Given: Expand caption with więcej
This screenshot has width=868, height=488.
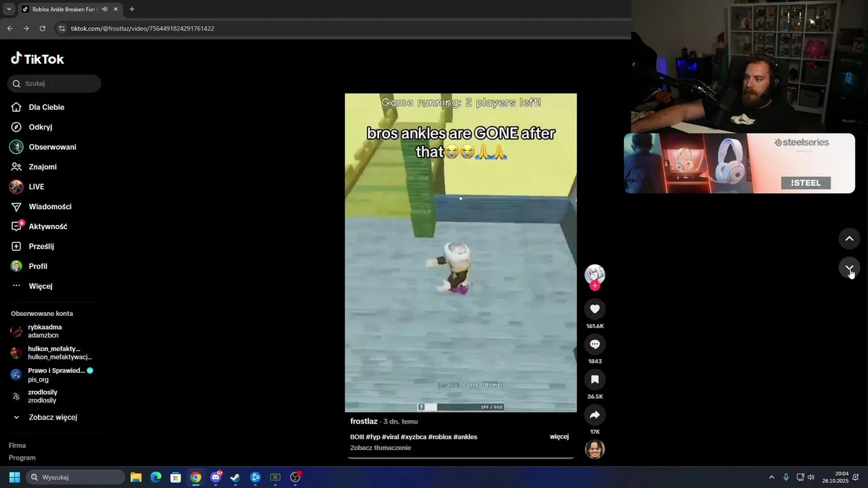Looking at the screenshot, I should point(559,437).
